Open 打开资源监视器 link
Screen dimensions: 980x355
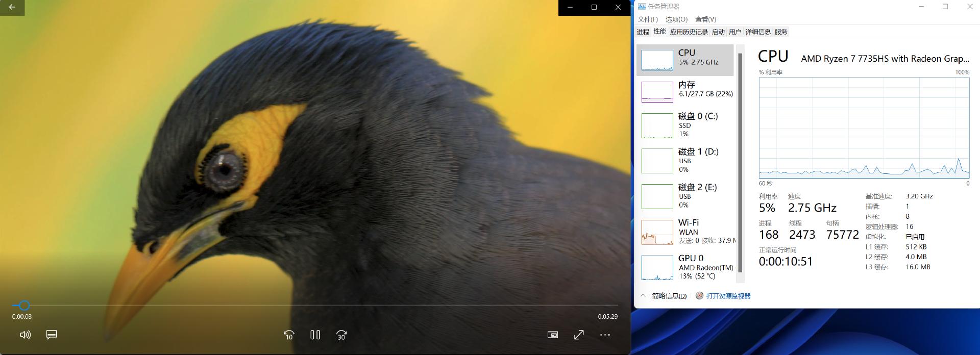(x=728, y=296)
